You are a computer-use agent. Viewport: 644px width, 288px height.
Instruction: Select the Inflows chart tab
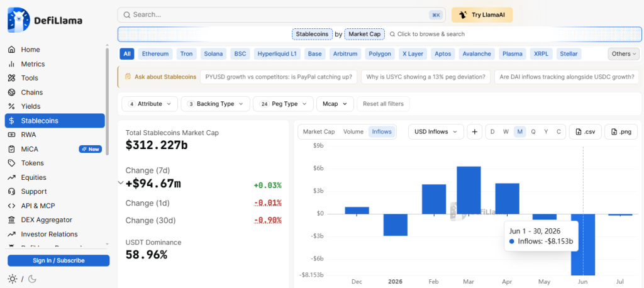[382, 132]
